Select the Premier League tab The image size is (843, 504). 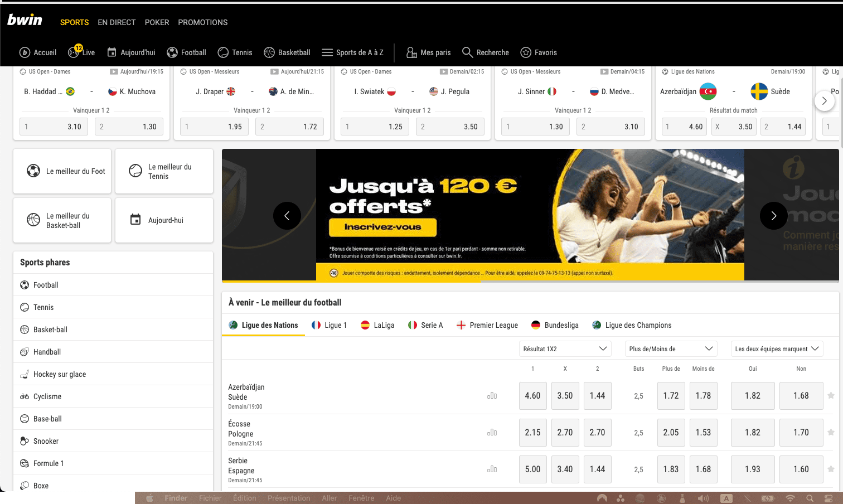point(487,325)
